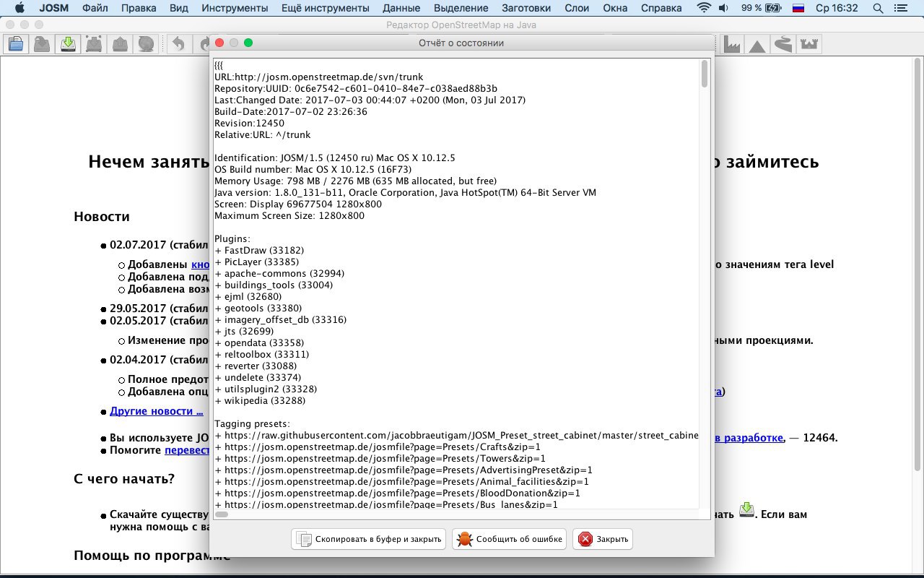Screen dimensions: 924x578
Task: Click the Закрыть button
Action: click(x=603, y=539)
